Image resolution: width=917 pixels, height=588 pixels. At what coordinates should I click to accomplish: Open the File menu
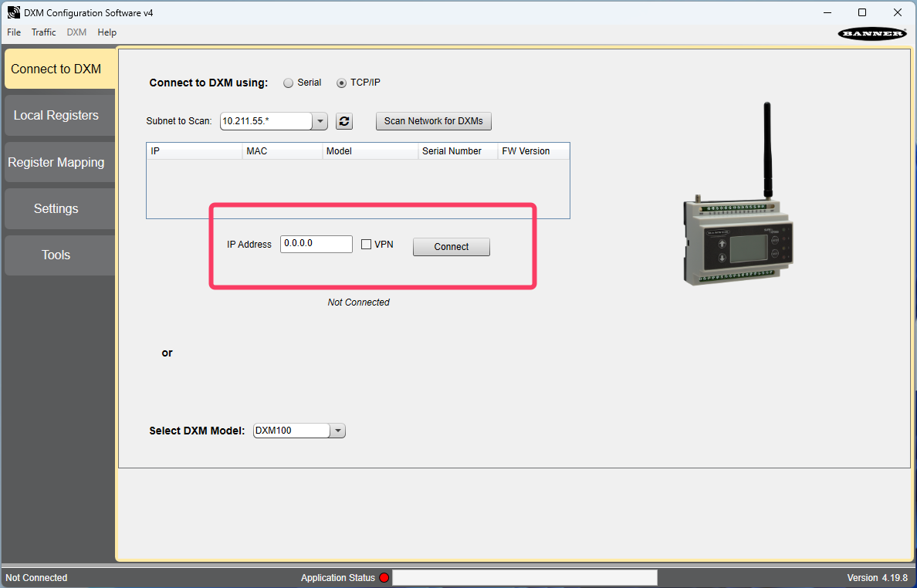(x=14, y=32)
